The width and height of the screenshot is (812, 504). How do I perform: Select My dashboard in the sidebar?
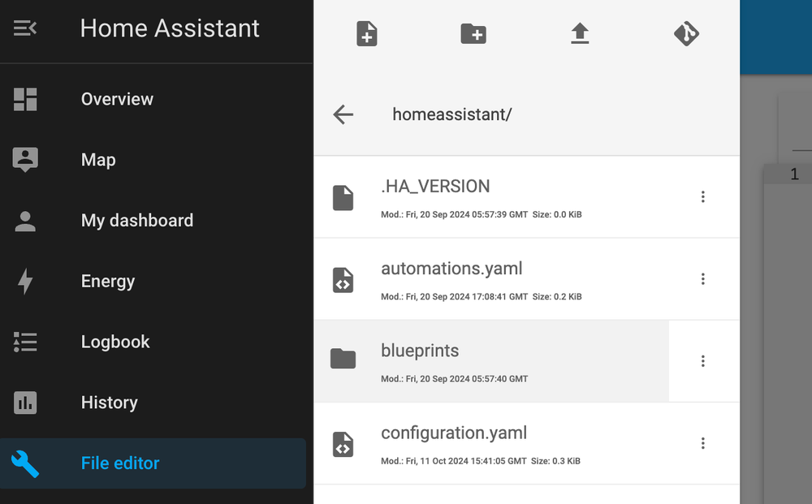click(x=136, y=220)
